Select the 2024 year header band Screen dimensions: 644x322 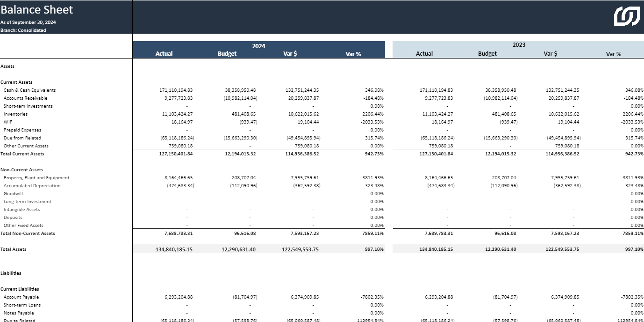pyautogui.click(x=258, y=45)
